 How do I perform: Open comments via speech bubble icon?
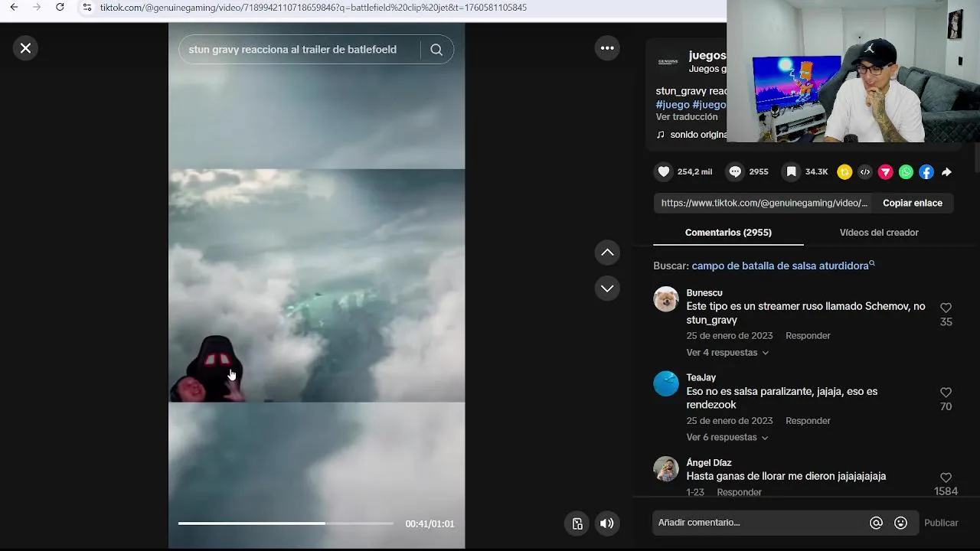[x=735, y=172]
